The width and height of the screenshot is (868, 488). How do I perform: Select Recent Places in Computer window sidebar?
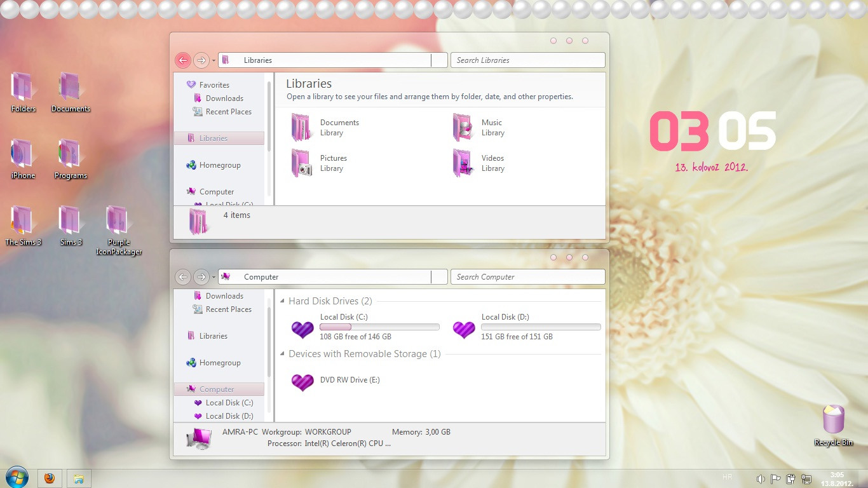click(222, 309)
